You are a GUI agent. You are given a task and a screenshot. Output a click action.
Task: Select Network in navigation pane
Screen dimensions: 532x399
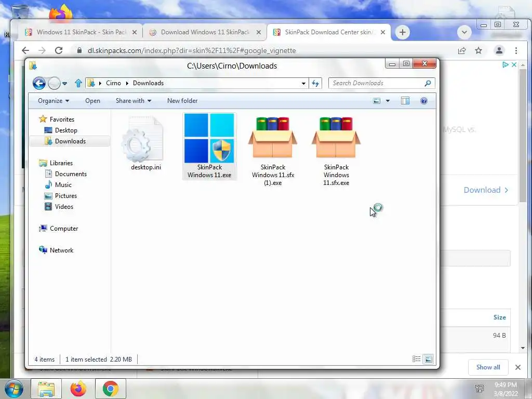pyautogui.click(x=56, y=250)
